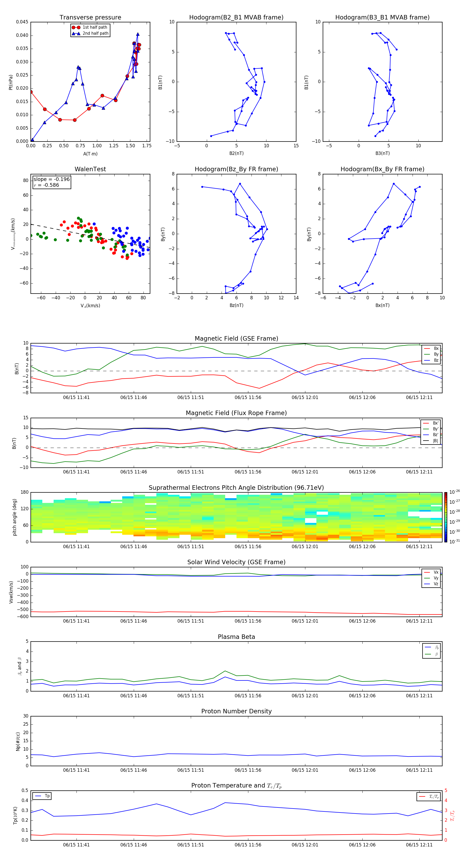Click the 'B2(nT)' x-axis label
Viewport: 473px width, 868px height.
coord(236,153)
